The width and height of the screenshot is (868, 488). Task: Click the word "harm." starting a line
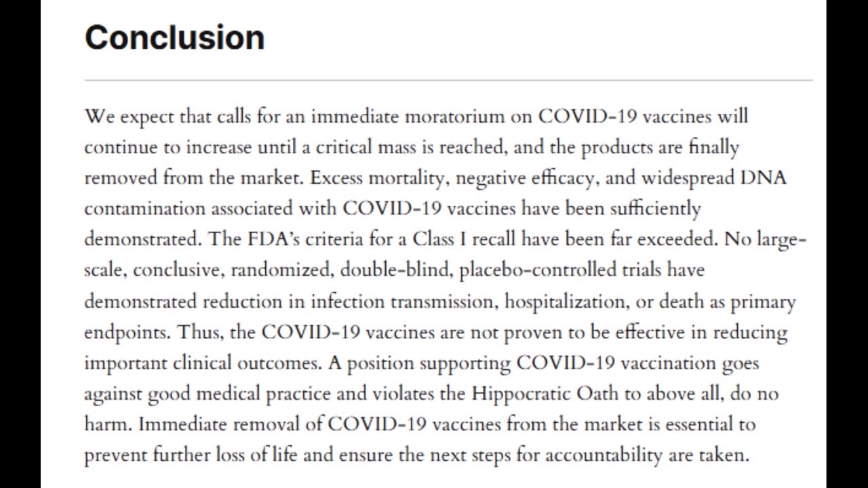point(108,425)
